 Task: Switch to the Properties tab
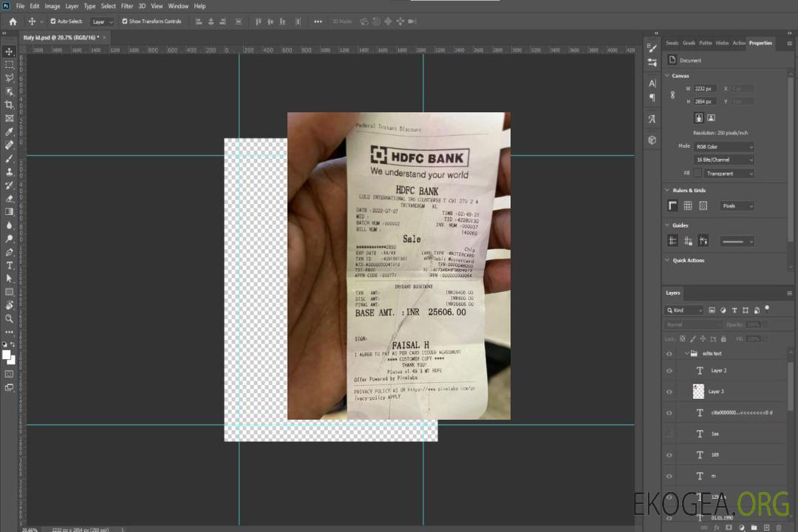(760, 44)
